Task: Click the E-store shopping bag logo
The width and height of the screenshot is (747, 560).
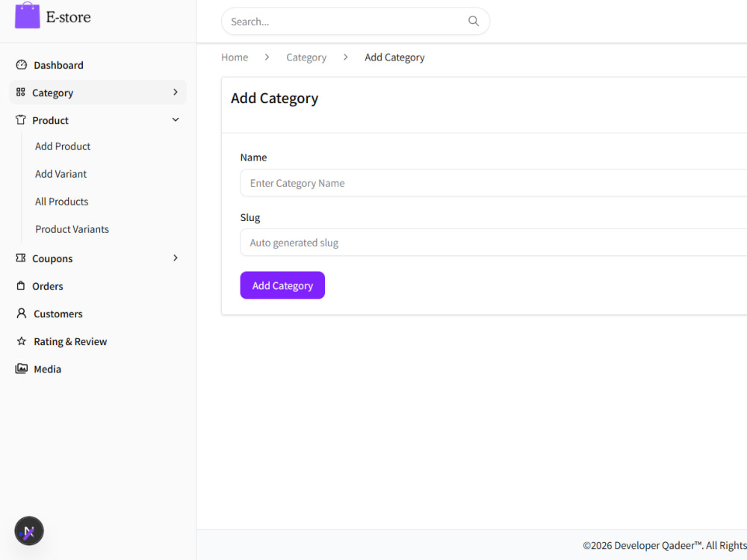Action: 27,16
